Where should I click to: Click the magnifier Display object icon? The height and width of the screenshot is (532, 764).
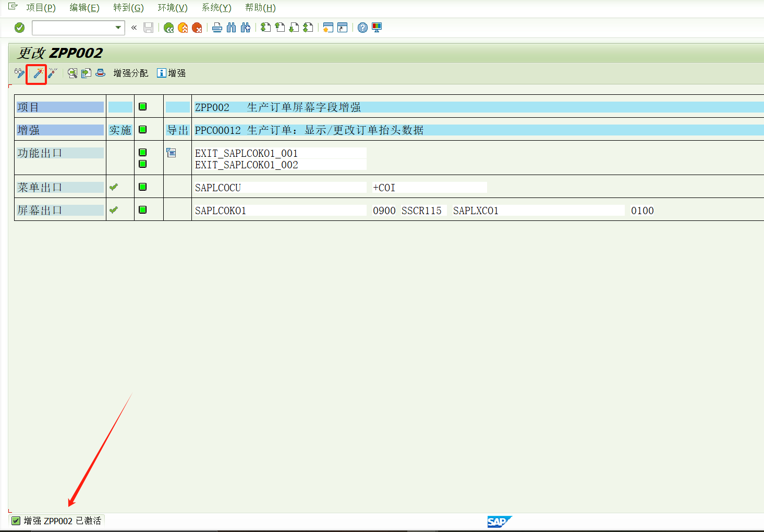[x=72, y=73]
